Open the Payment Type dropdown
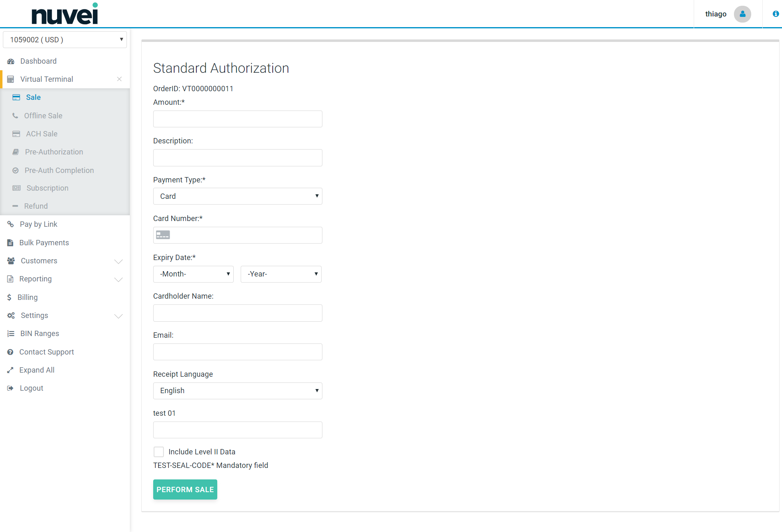 tap(237, 196)
